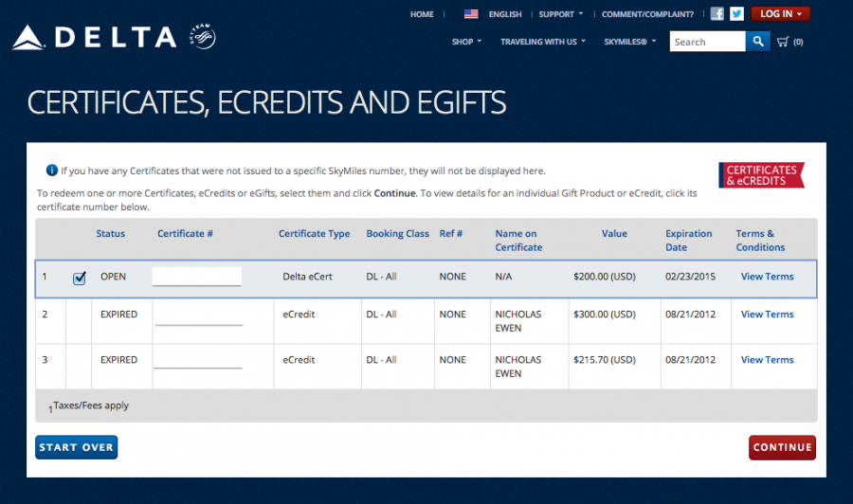Image resolution: width=853 pixels, height=504 pixels.
Task: Go to Home in top navigation
Action: coord(422,14)
